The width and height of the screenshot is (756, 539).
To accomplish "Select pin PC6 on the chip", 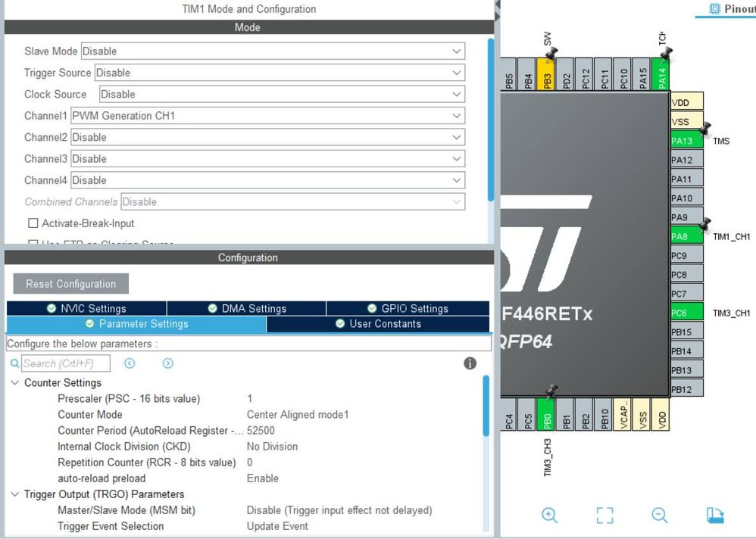I will (x=686, y=313).
